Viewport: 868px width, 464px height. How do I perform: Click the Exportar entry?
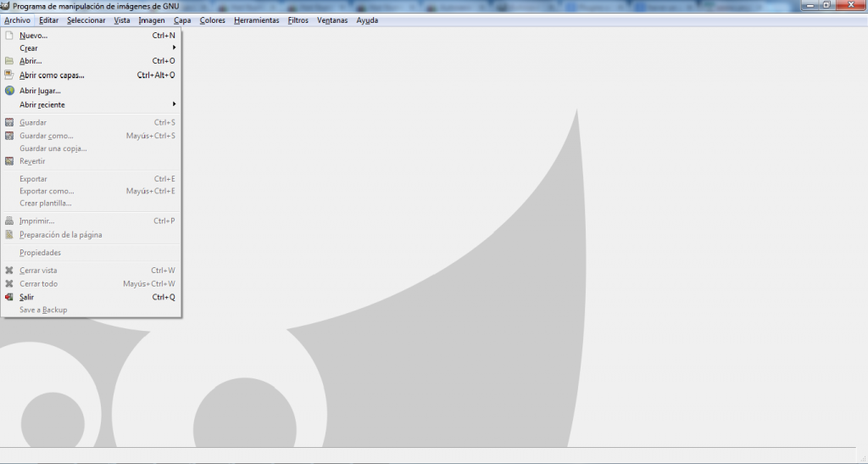tap(91, 179)
